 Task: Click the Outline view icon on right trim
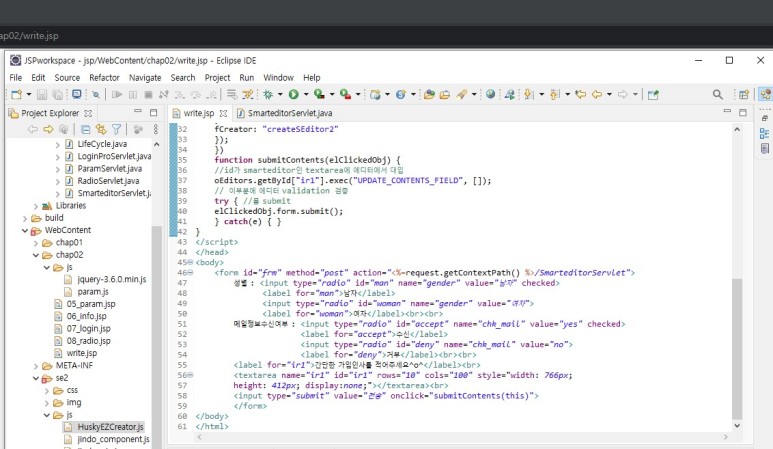click(764, 134)
